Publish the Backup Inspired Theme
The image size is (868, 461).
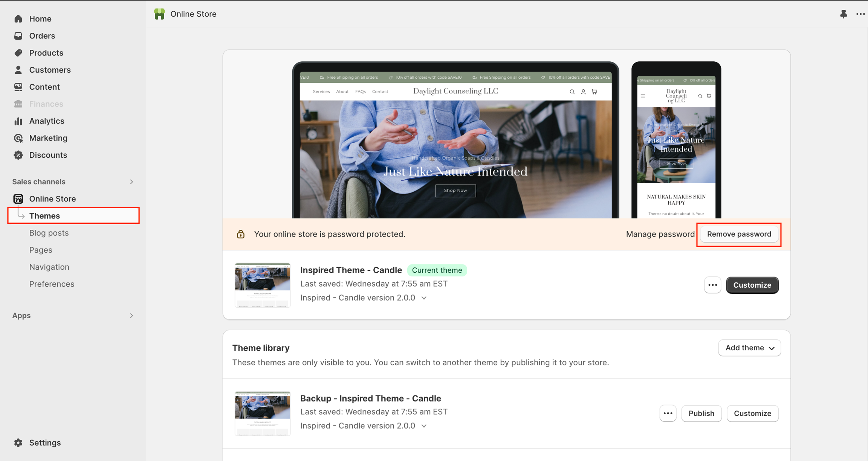[701, 414]
